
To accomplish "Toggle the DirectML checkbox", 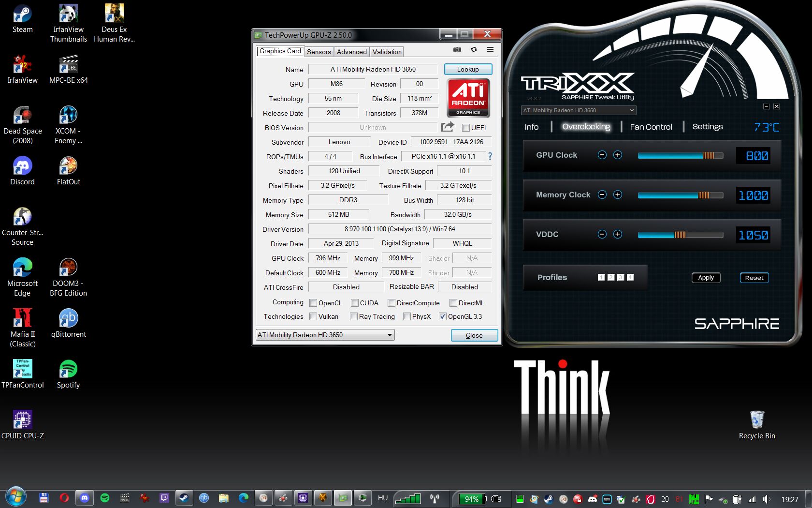I will click(x=453, y=303).
